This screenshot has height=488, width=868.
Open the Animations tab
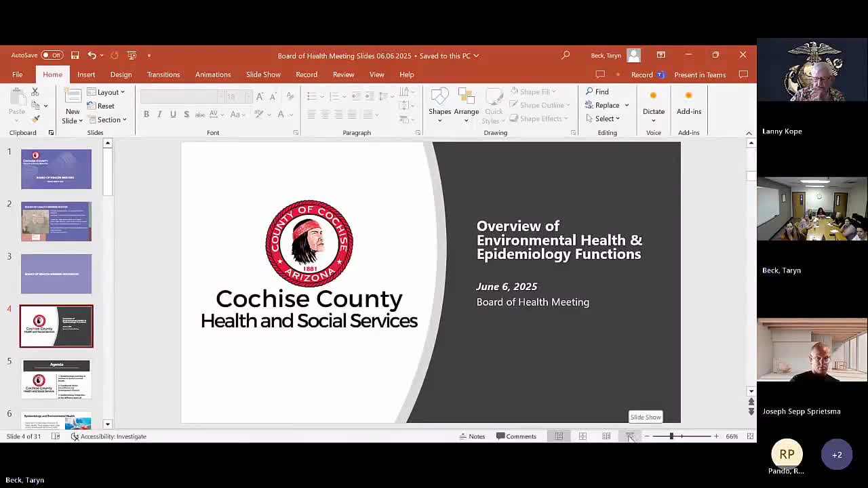213,75
